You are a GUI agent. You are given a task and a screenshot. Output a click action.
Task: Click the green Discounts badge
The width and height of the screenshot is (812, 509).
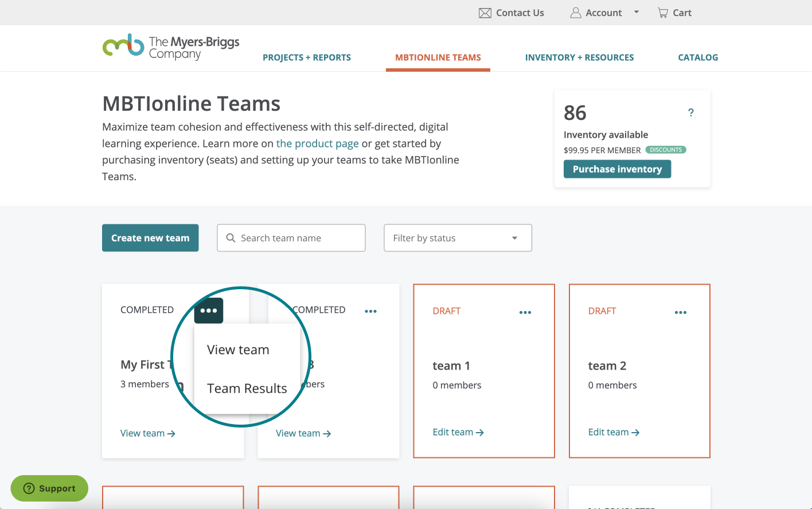[x=666, y=150]
